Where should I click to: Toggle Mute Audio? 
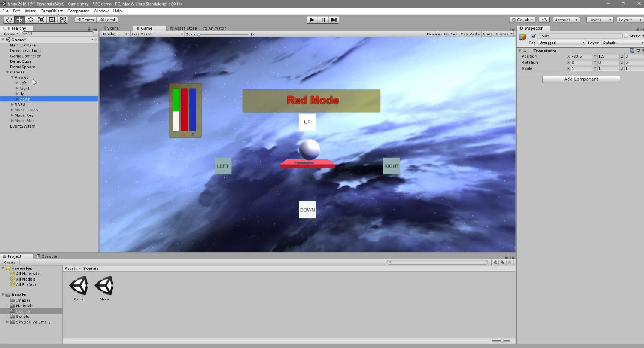tap(470, 34)
